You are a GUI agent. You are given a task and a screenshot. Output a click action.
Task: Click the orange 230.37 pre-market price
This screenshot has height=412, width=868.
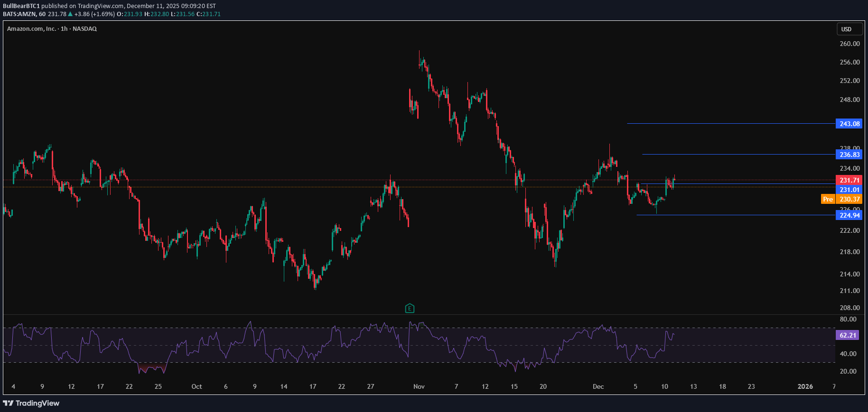point(849,199)
